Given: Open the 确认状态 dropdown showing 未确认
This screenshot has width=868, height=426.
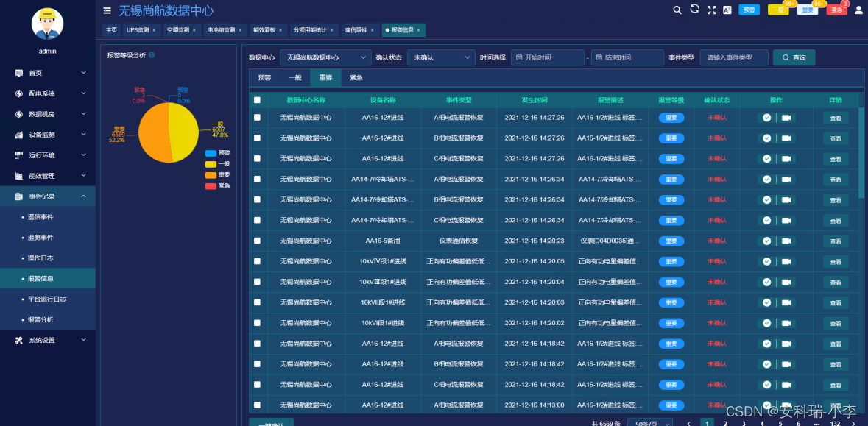Looking at the screenshot, I should (x=442, y=57).
